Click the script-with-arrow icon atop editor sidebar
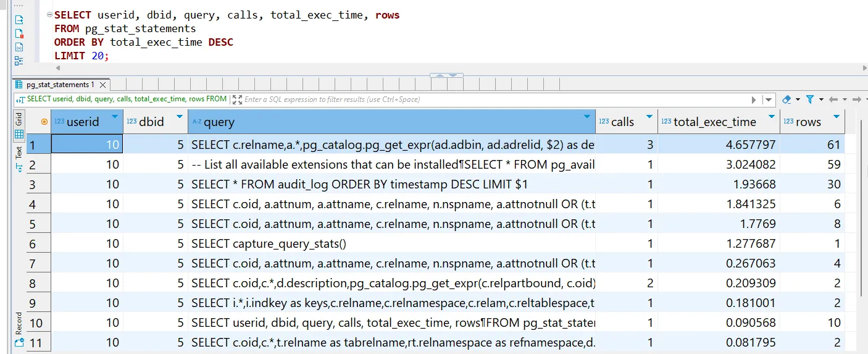The width and height of the screenshot is (868, 354). [19, 20]
